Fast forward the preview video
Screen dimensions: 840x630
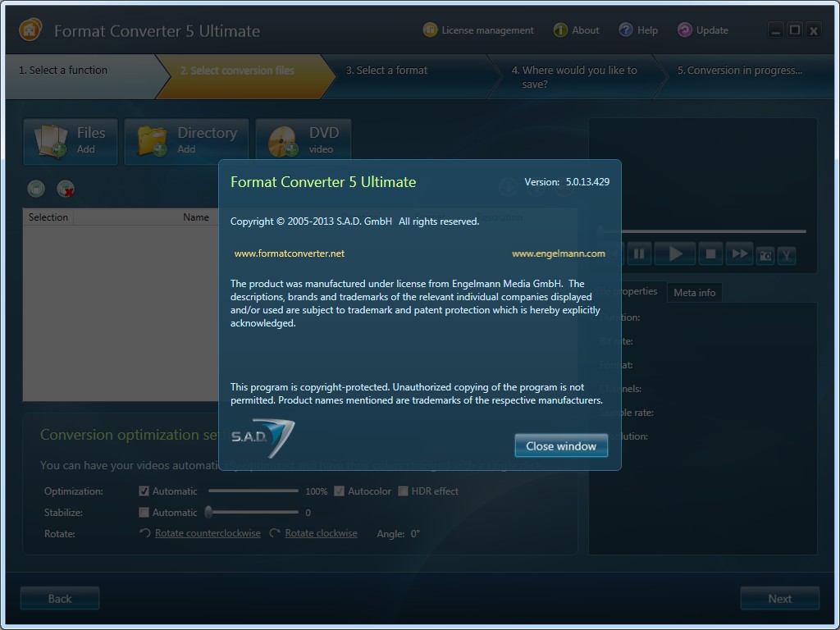coord(739,254)
